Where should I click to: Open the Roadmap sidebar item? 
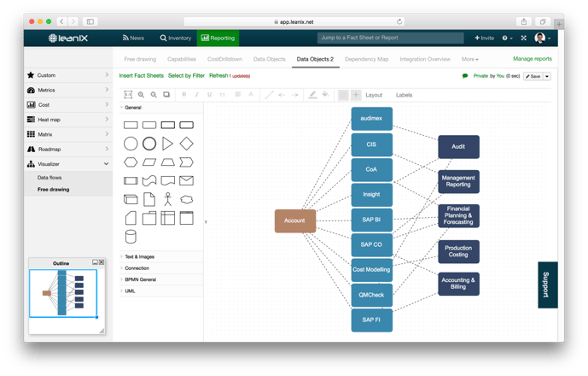pyautogui.click(x=68, y=150)
